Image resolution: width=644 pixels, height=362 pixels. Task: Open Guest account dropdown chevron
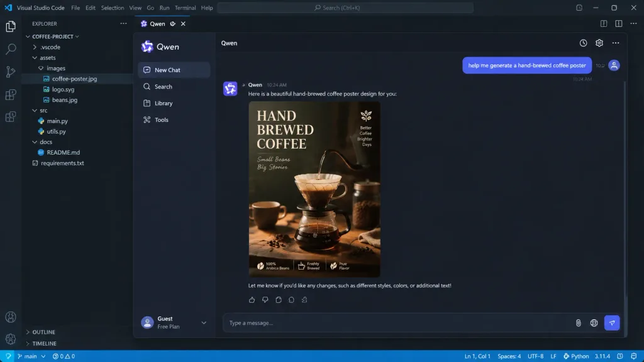[204, 323]
